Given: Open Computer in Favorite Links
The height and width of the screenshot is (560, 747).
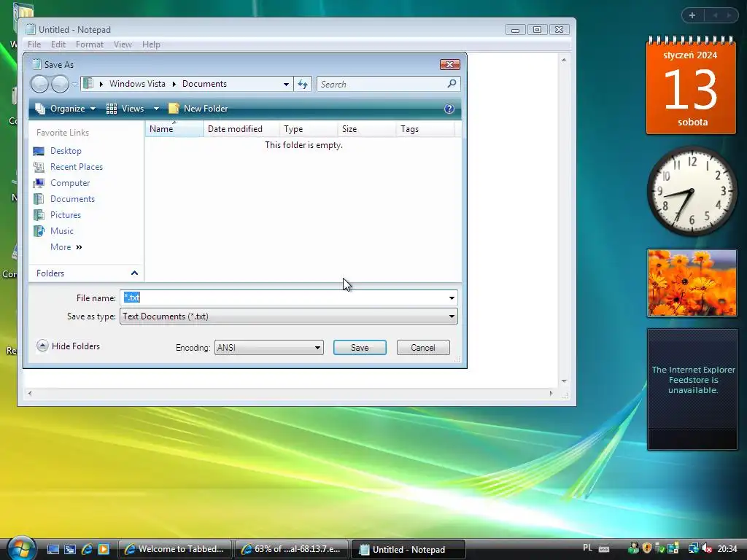Looking at the screenshot, I should point(61,183).
